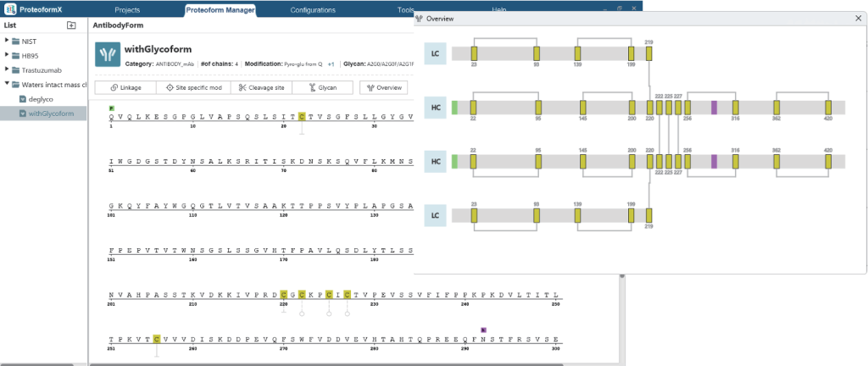The image size is (868, 366).
Task: Click the +1 modification link
Action: [x=331, y=64]
